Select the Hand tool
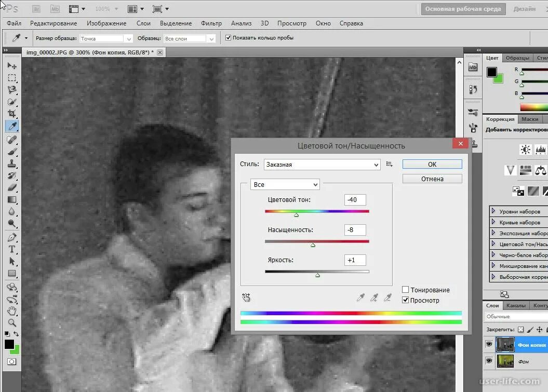 [12, 310]
